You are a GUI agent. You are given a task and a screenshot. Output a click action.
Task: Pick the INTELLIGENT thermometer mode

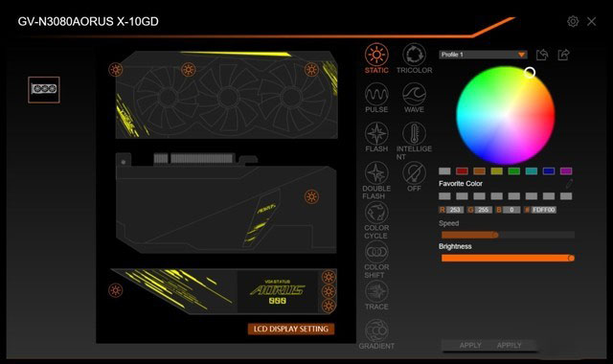pos(414,141)
